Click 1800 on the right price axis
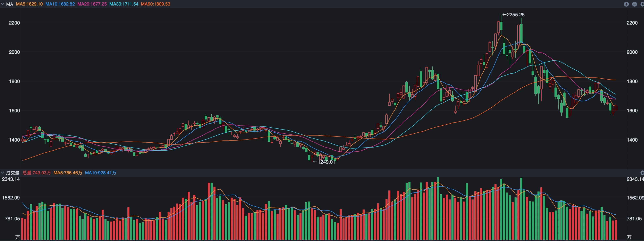 (632, 81)
